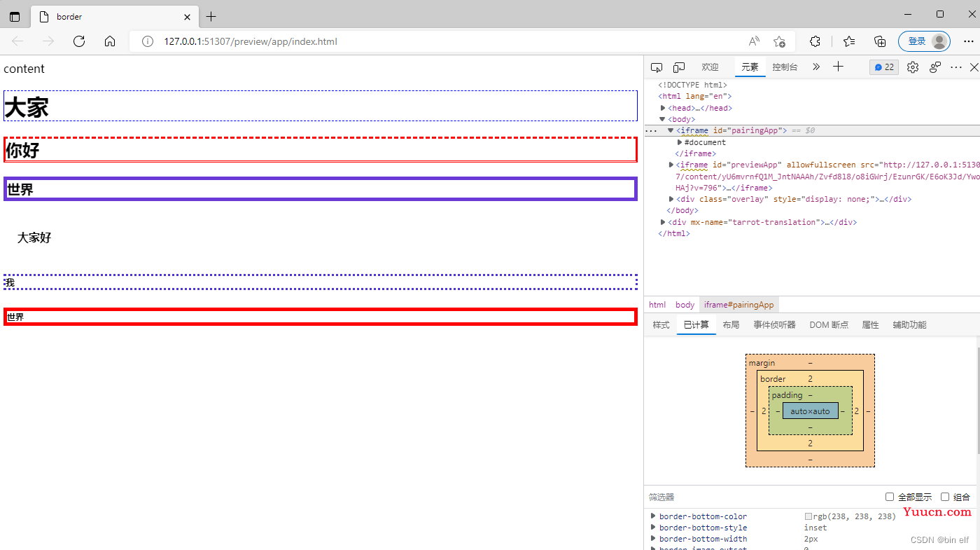Open browser settings and more menu
980x550 pixels.
tap(968, 41)
